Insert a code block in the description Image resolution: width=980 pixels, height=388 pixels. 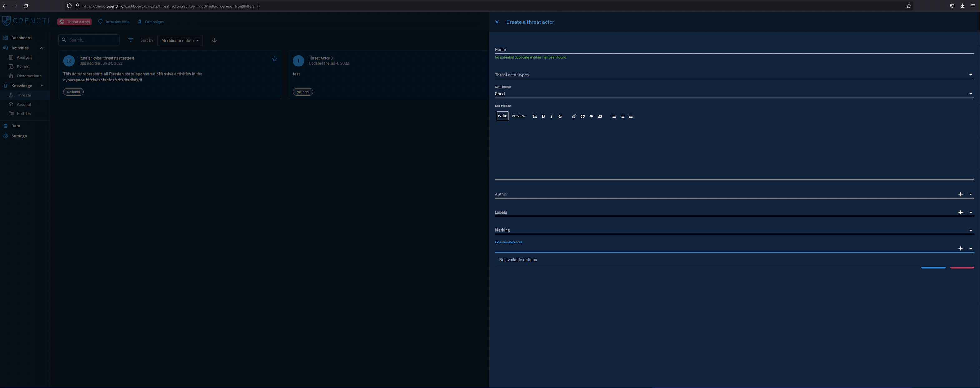591,116
